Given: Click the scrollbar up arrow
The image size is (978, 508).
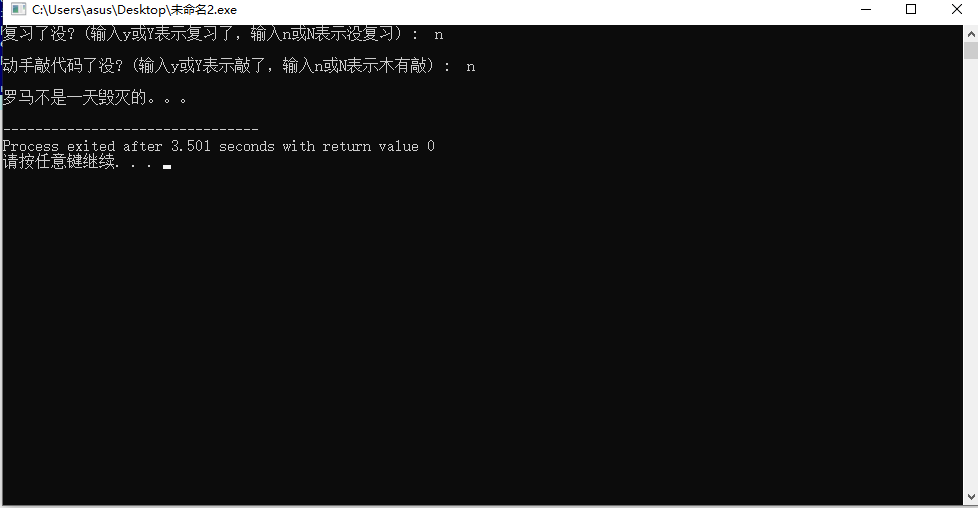Looking at the screenshot, I should click(971, 33).
